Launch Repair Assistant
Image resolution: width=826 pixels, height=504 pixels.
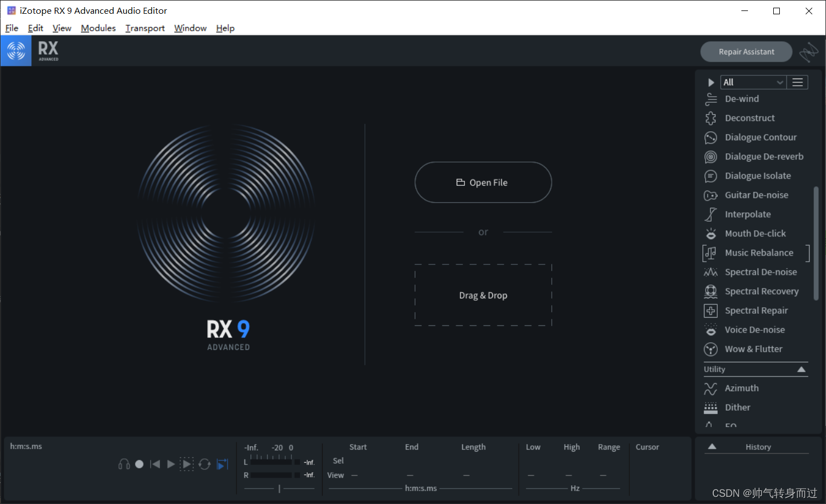pyautogui.click(x=746, y=52)
